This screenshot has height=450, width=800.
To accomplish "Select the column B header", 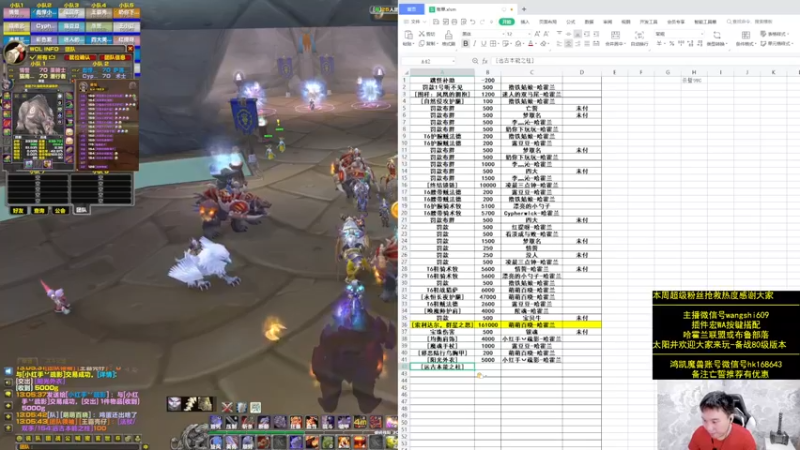I will (487, 72).
